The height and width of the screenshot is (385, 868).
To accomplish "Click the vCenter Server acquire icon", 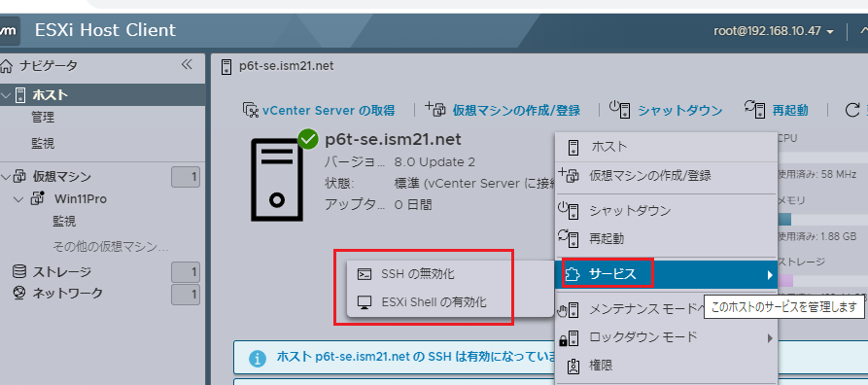I will [x=251, y=109].
